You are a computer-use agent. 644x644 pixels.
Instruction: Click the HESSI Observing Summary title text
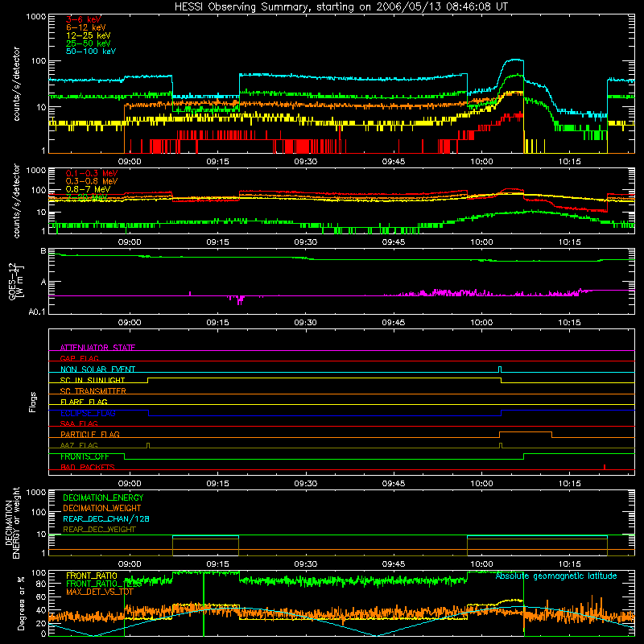[x=341, y=7]
